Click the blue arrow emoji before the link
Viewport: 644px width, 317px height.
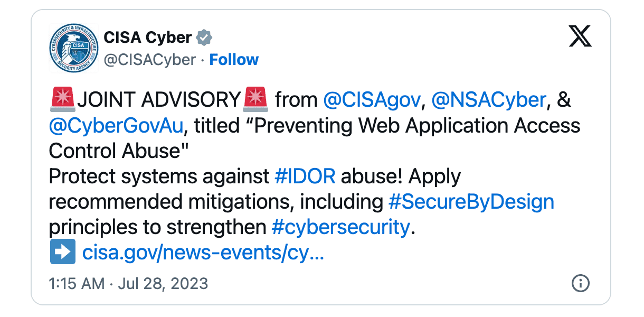click(62, 252)
